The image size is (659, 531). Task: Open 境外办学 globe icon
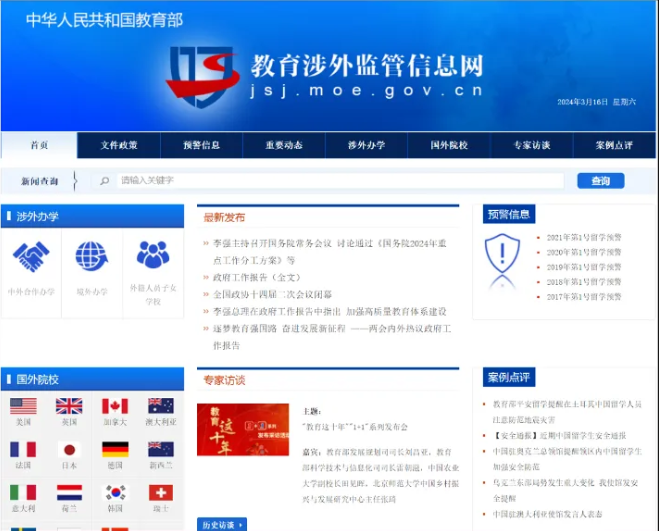[x=92, y=256]
